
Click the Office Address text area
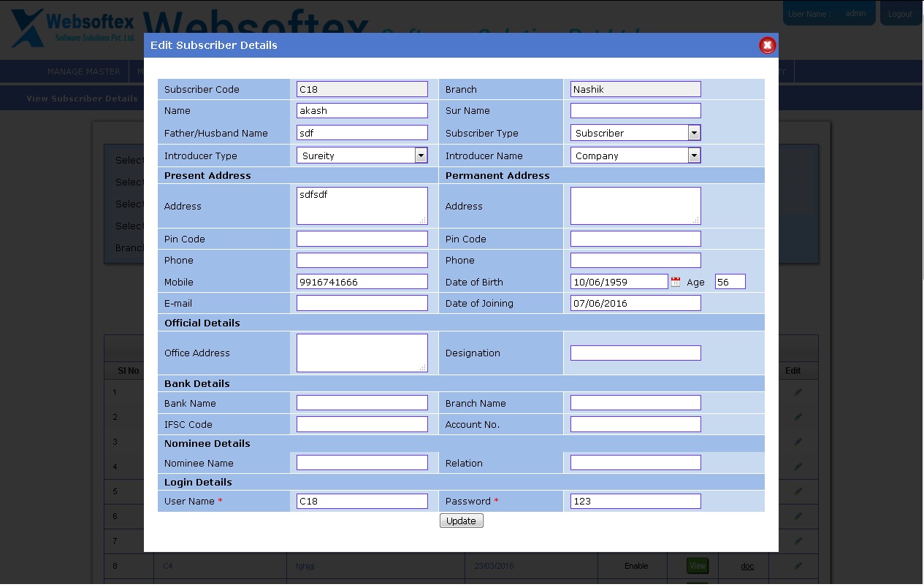tap(362, 353)
